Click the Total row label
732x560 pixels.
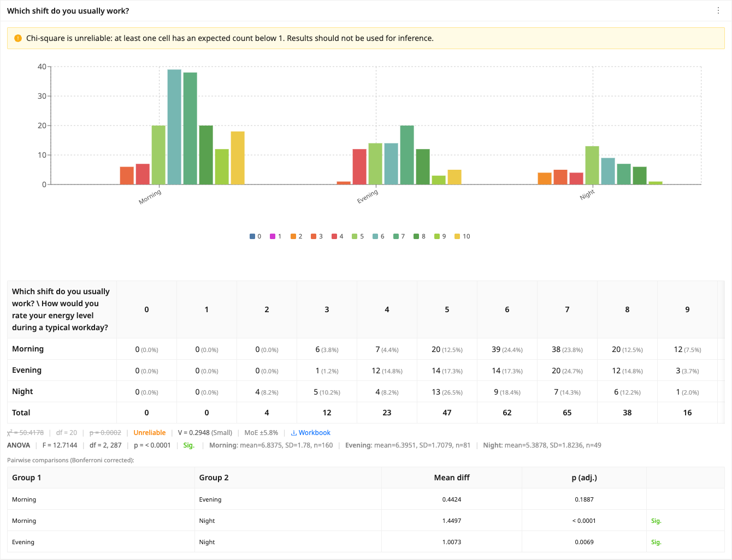tap(21, 413)
